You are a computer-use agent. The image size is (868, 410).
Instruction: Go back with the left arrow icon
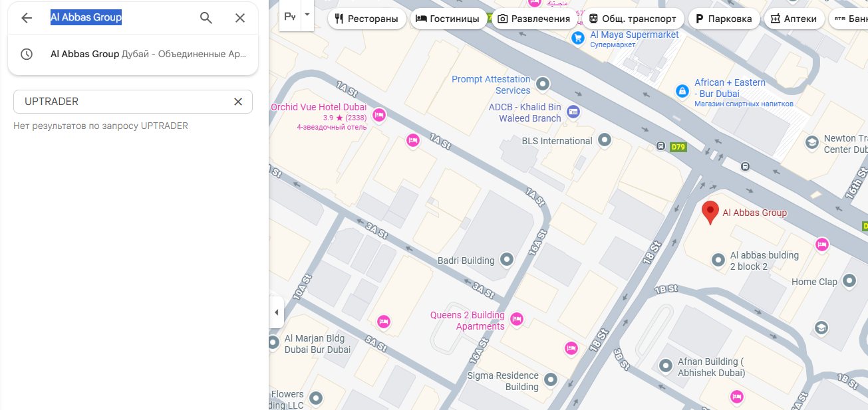coord(27,18)
